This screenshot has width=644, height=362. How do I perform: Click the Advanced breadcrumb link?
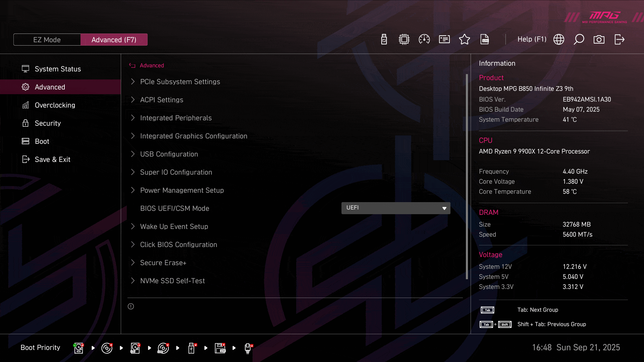152,65
